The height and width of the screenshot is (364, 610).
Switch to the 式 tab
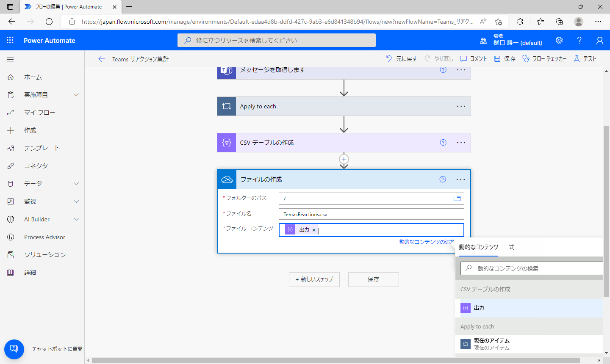511,247
